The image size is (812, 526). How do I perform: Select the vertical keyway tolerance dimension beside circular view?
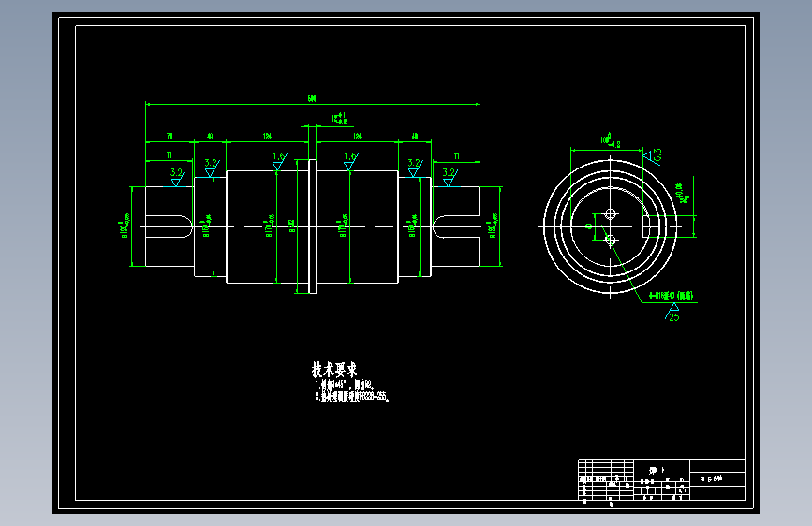pyautogui.click(x=684, y=193)
